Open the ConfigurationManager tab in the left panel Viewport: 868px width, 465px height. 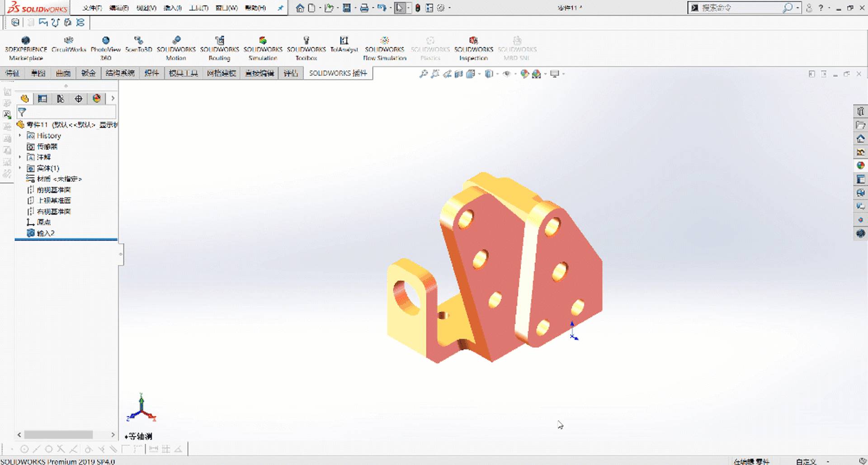[x=60, y=99]
